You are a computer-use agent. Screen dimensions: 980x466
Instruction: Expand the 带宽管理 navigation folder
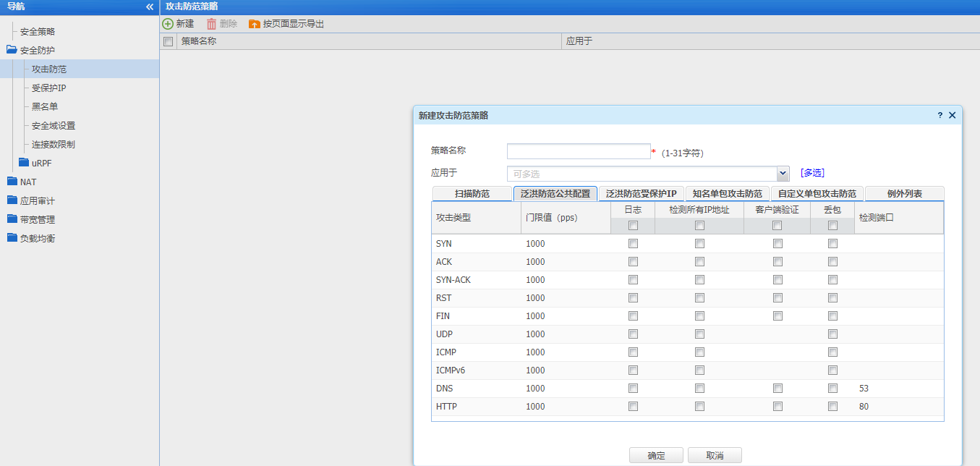tap(12, 219)
